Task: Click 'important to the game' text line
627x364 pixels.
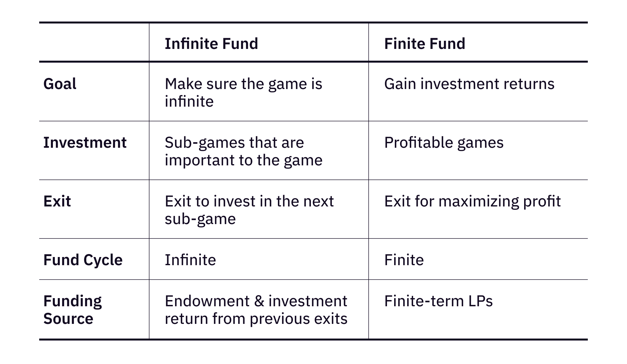Action: [244, 160]
